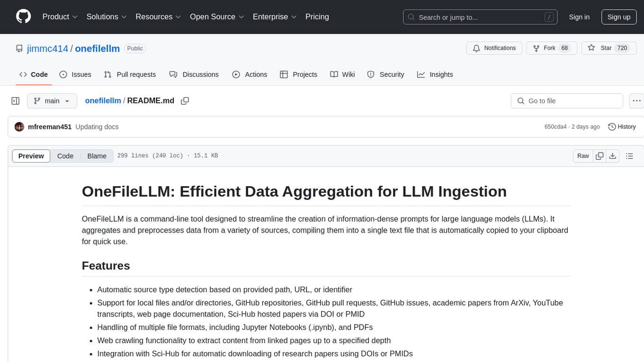This screenshot has height=362, width=644.
Task: Click the Sign up button
Action: 619,17
